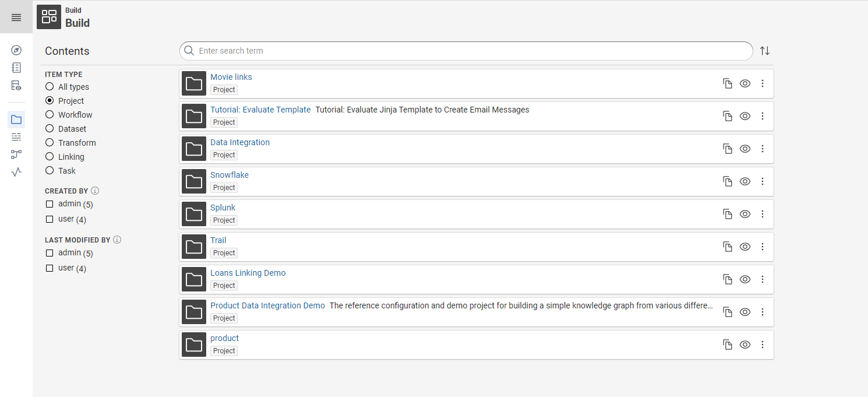Screen dimensions: 868x397
Task: Select the Workflow item type radio button
Action: [x=49, y=114]
